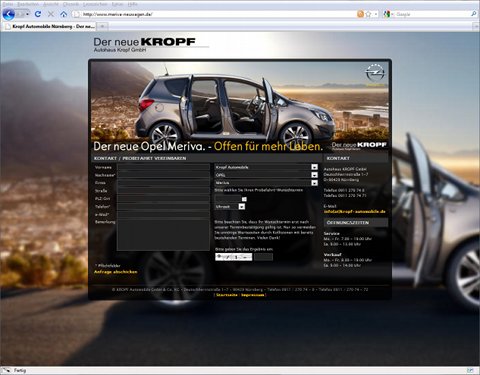Open the Uhrzeit time dropdown
This screenshot has width=480, height=375.
tap(230, 207)
